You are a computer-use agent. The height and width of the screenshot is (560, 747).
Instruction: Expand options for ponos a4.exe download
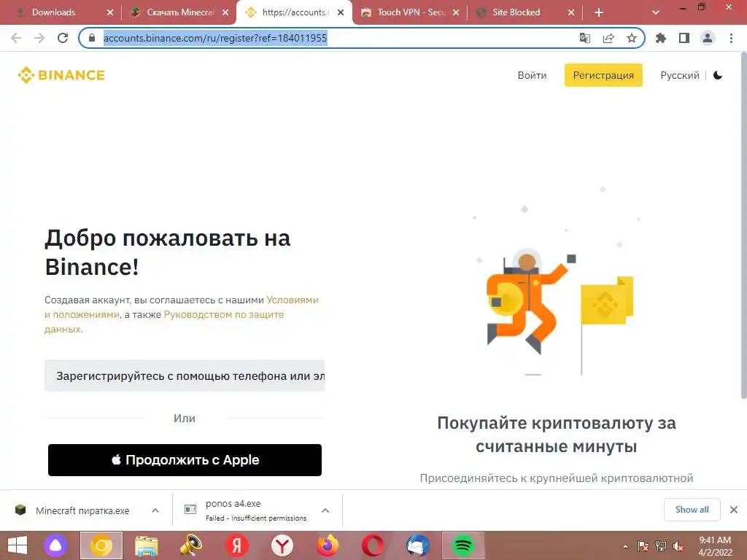click(x=325, y=510)
